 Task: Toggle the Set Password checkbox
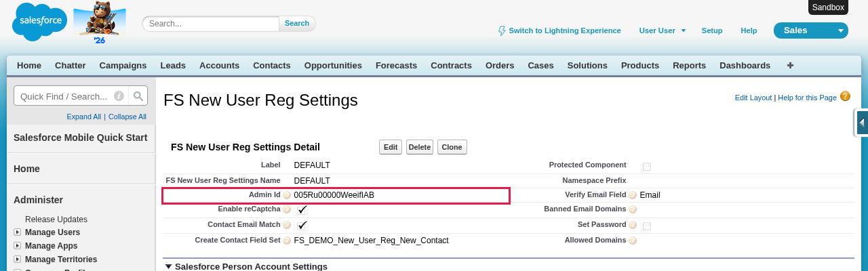click(647, 226)
